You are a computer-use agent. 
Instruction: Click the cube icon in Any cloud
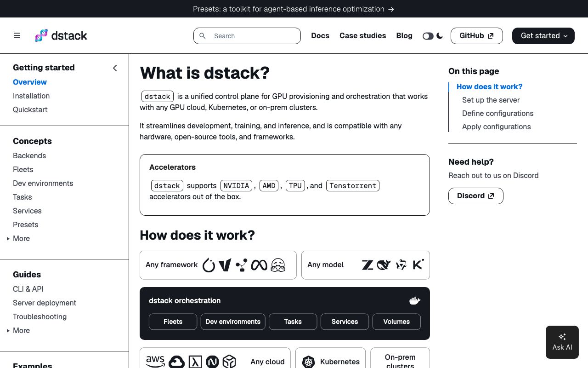click(229, 362)
